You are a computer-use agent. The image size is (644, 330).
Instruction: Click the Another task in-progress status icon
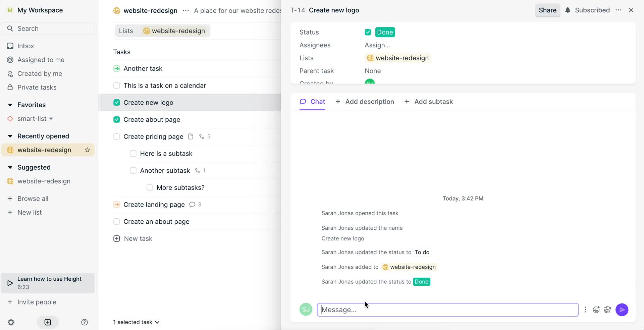[x=116, y=68]
